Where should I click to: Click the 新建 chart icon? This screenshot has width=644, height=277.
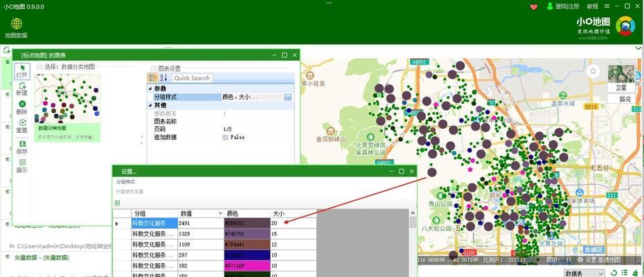[x=21, y=89]
